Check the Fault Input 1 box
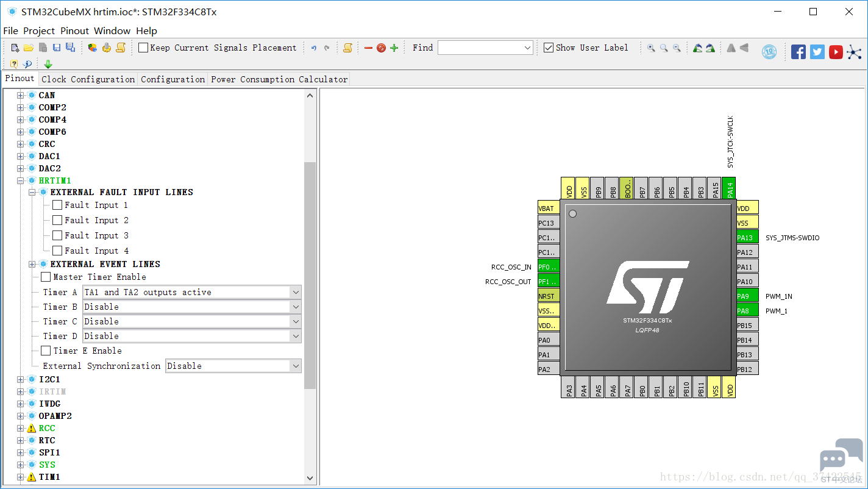The height and width of the screenshot is (489, 868). (57, 205)
